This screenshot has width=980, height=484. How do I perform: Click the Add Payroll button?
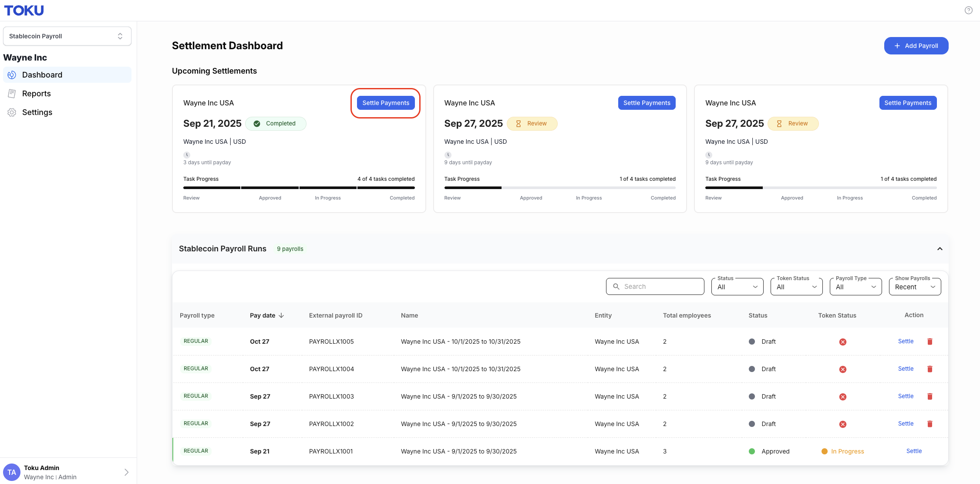click(916, 46)
